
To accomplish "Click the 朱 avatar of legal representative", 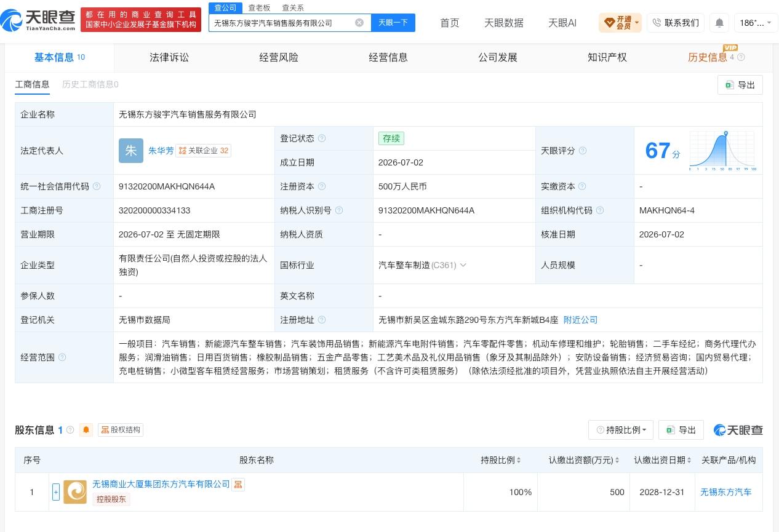I will coord(130,151).
